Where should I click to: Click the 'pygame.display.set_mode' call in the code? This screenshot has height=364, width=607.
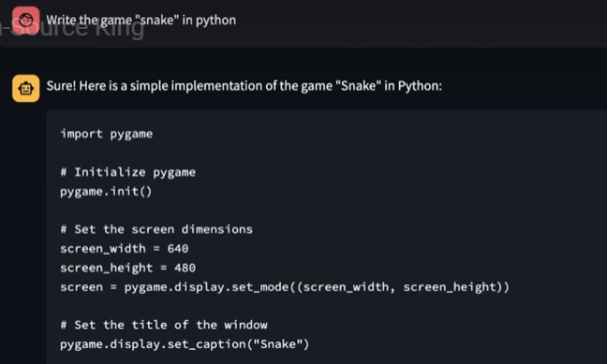tap(207, 287)
